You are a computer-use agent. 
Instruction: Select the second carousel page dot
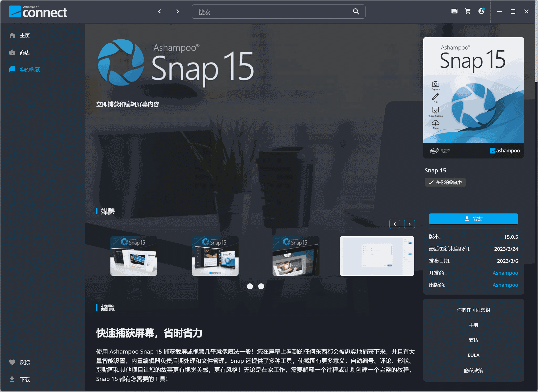pos(261,286)
